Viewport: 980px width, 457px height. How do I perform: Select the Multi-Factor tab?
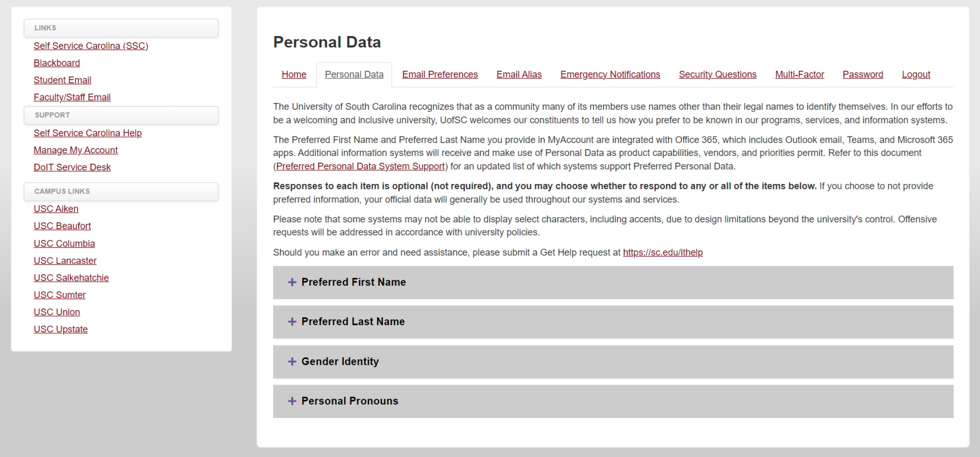tap(799, 75)
